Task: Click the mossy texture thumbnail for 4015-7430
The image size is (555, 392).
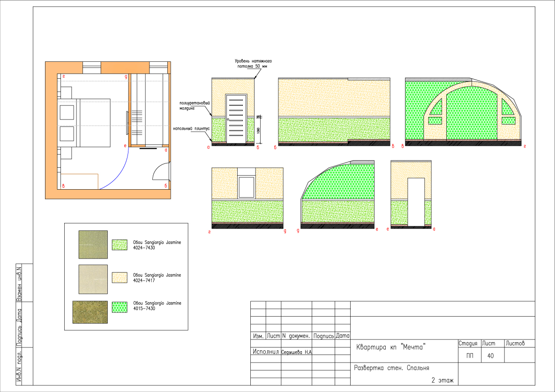Action: point(90,312)
